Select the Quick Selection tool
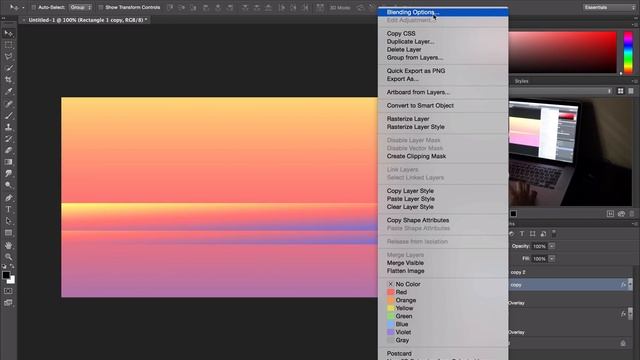This screenshot has height=360, width=640. coord(9,68)
